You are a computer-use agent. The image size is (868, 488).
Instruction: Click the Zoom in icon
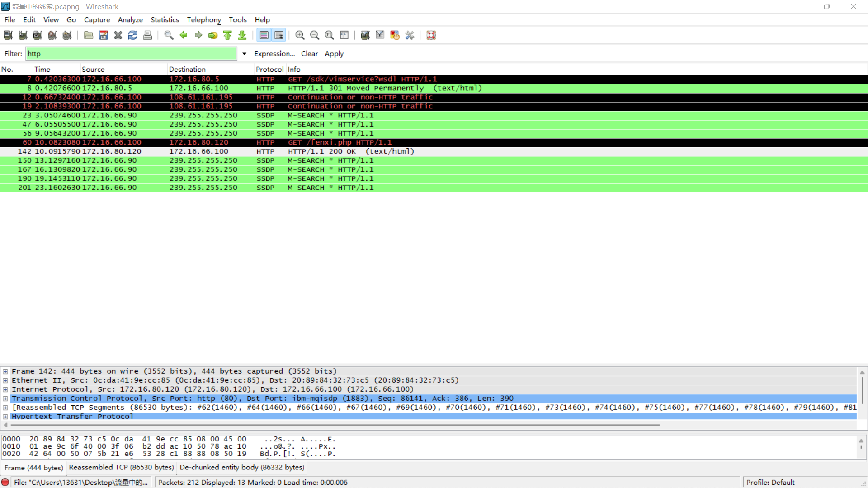[x=299, y=35]
